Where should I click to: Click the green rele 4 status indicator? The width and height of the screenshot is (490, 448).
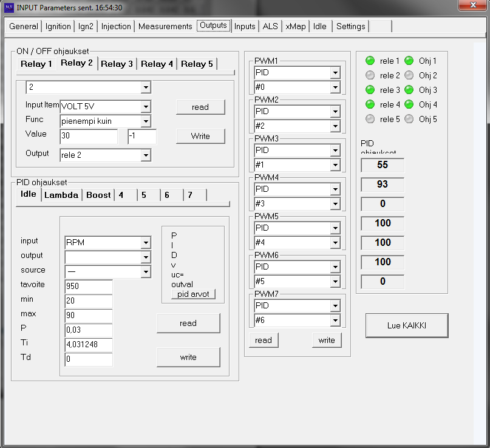pyautogui.click(x=370, y=104)
